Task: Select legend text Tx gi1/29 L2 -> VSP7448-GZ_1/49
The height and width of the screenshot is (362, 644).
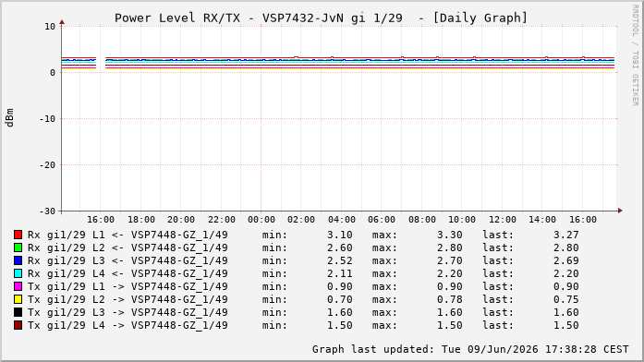Action: pos(128,299)
